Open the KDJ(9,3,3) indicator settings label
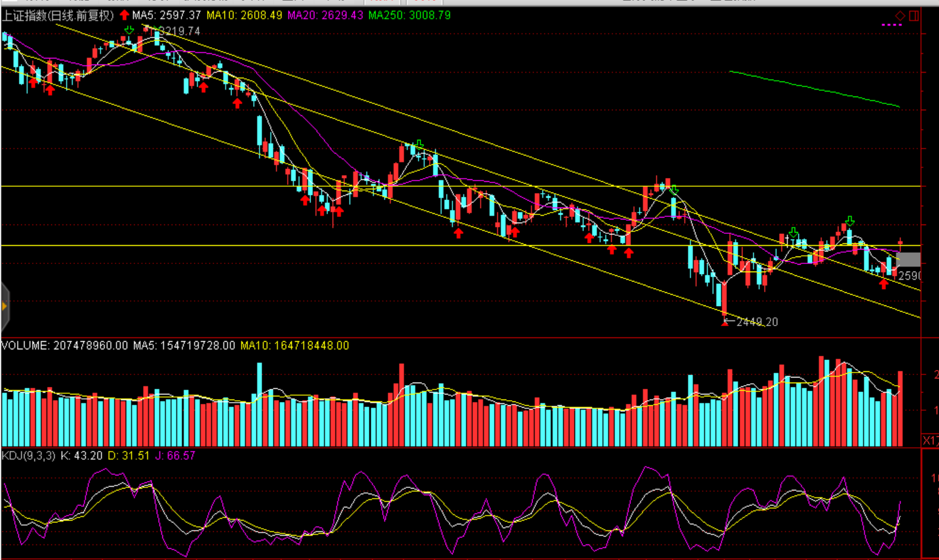The width and height of the screenshot is (939, 560). 28,456
